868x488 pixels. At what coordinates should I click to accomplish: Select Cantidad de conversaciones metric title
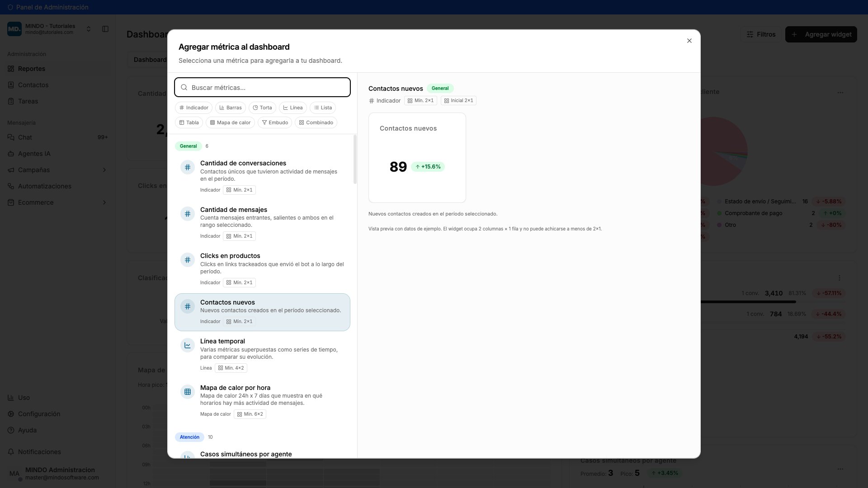pos(243,163)
